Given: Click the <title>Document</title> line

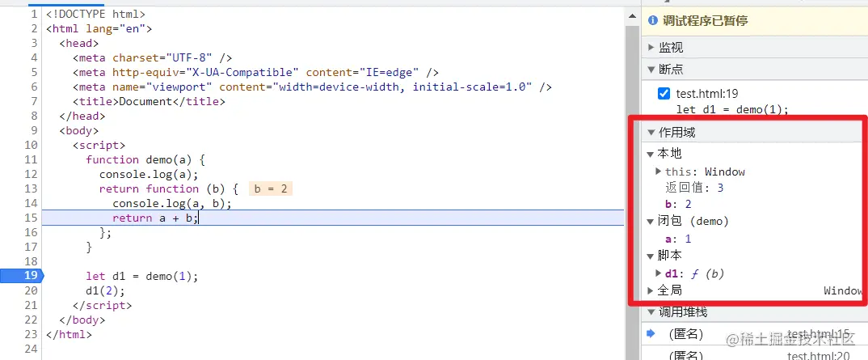Looking at the screenshot, I should click(x=149, y=101).
